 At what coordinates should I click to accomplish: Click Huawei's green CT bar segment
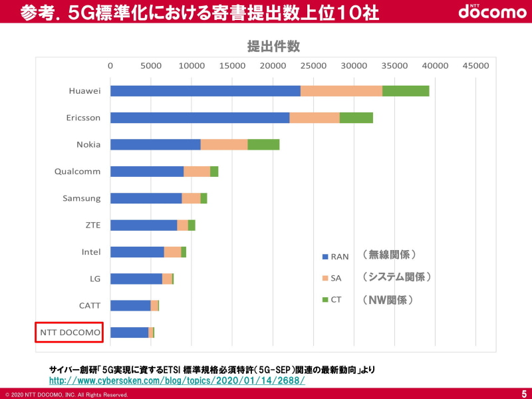[406, 91]
